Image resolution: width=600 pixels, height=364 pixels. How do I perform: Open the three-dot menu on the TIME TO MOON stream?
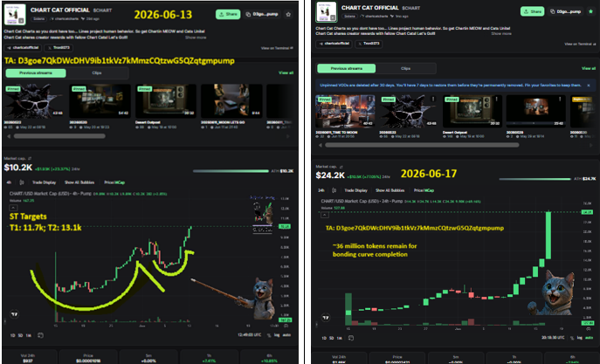pos(370,99)
